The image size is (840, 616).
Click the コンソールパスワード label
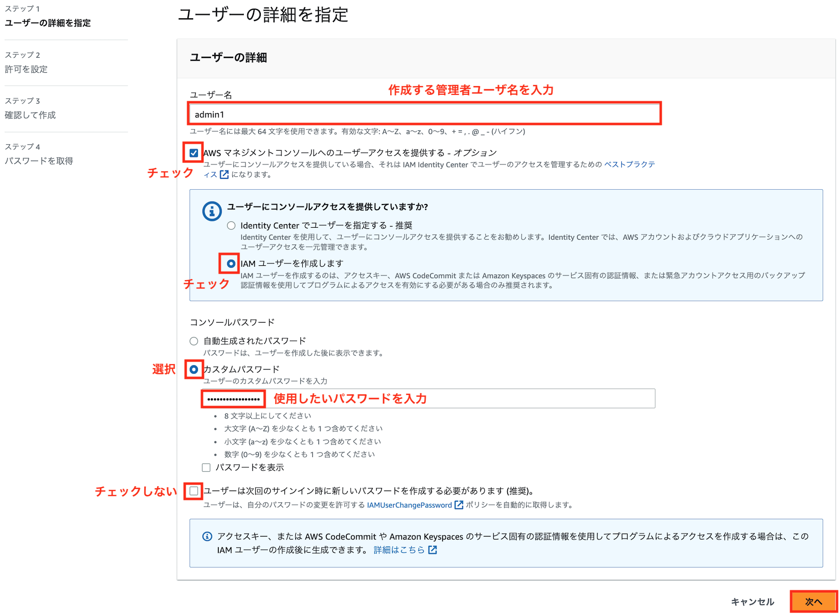click(233, 322)
